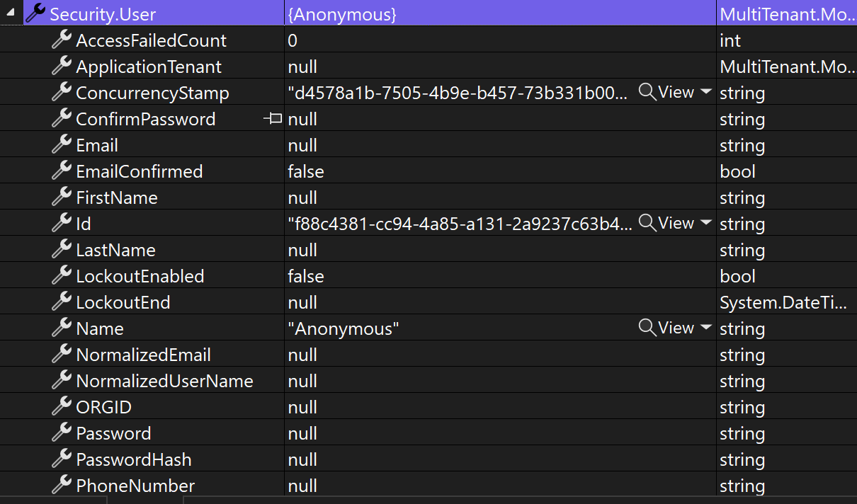Select the LockoutEnabled false value
857x504 pixels.
pyautogui.click(x=306, y=276)
